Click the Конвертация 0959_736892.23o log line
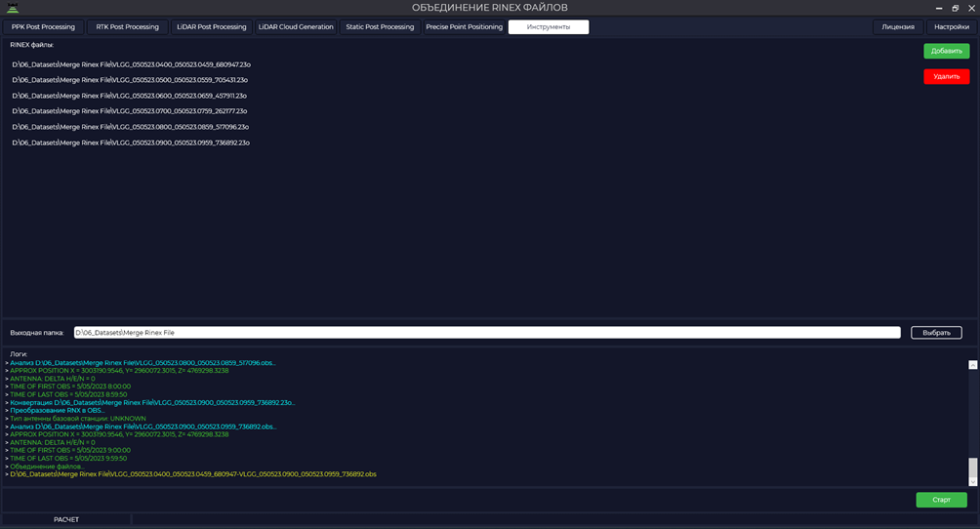The image size is (980, 529). 152,403
